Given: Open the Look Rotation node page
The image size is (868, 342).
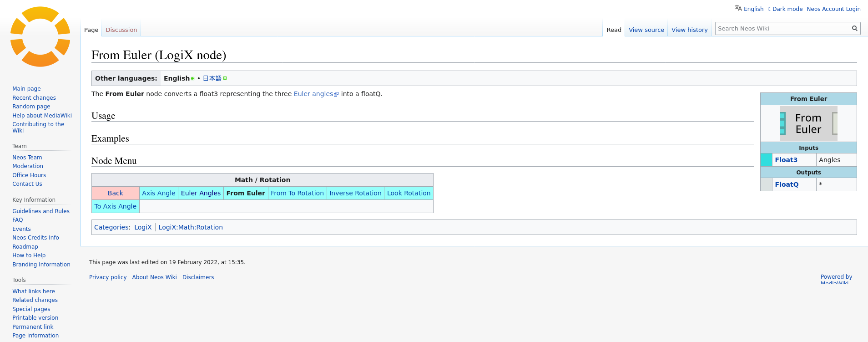Looking at the screenshot, I should pyautogui.click(x=408, y=193).
